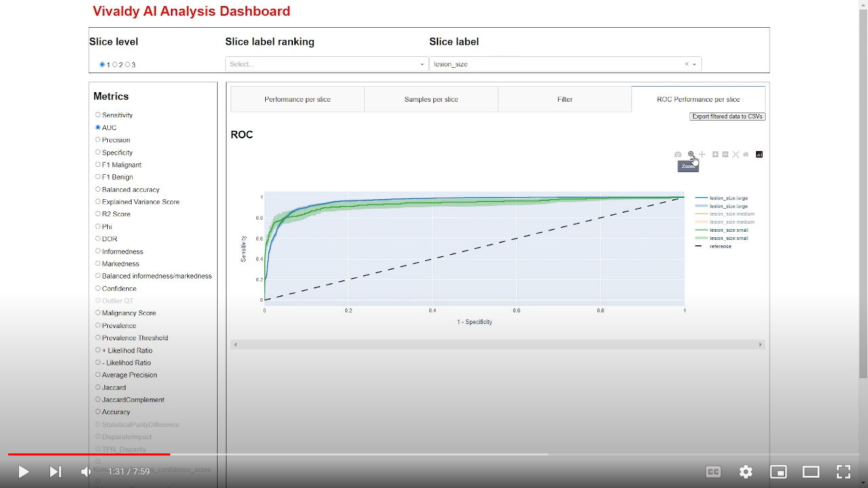The image size is (868, 488).
Task: Choose the AUC metric
Action: (x=98, y=127)
